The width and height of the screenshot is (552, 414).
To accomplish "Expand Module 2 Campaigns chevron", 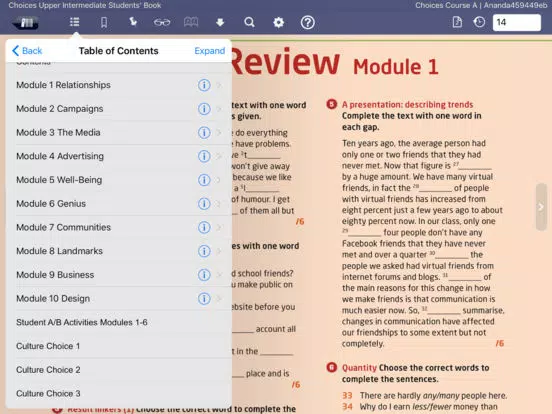I will pyautogui.click(x=219, y=109).
